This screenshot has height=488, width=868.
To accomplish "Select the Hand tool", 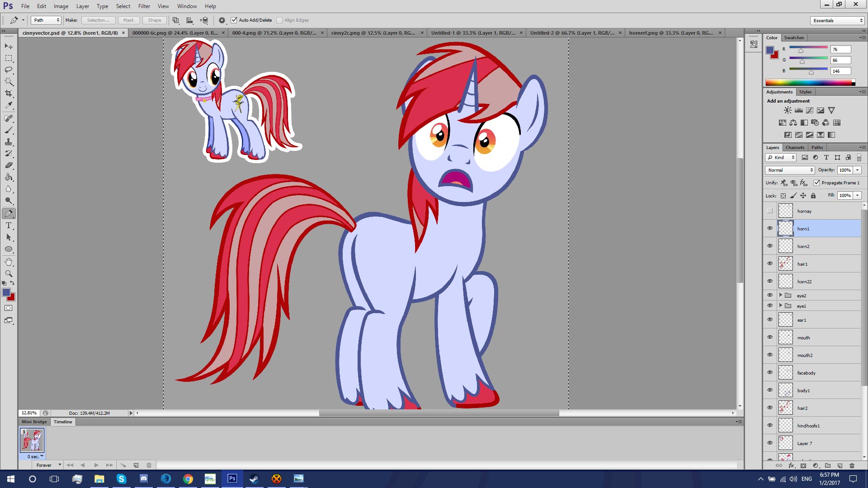I will [9, 262].
